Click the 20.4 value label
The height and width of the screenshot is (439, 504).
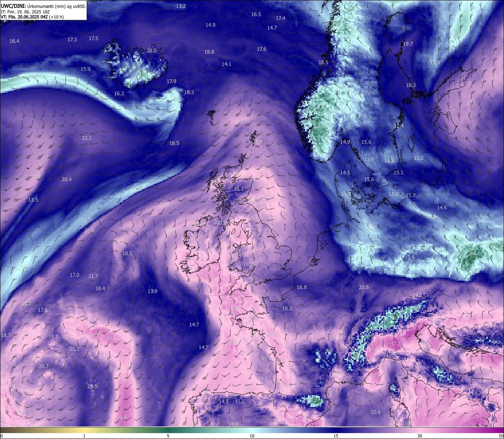[67, 180]
